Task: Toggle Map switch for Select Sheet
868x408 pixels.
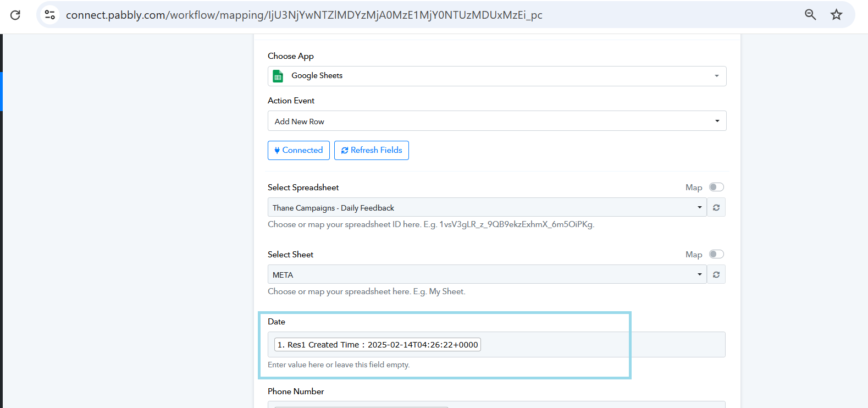Action: pos(716,254)
